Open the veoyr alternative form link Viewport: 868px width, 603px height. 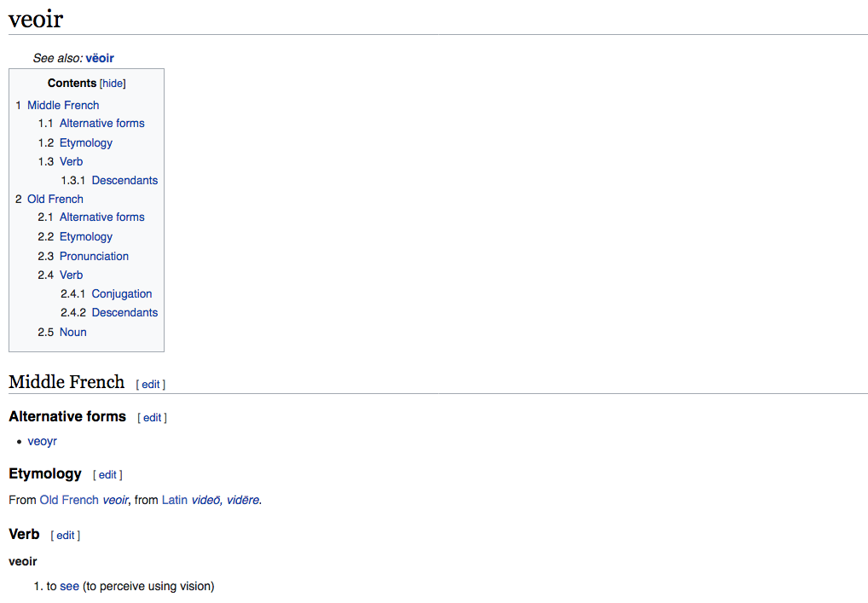point(42,441)
